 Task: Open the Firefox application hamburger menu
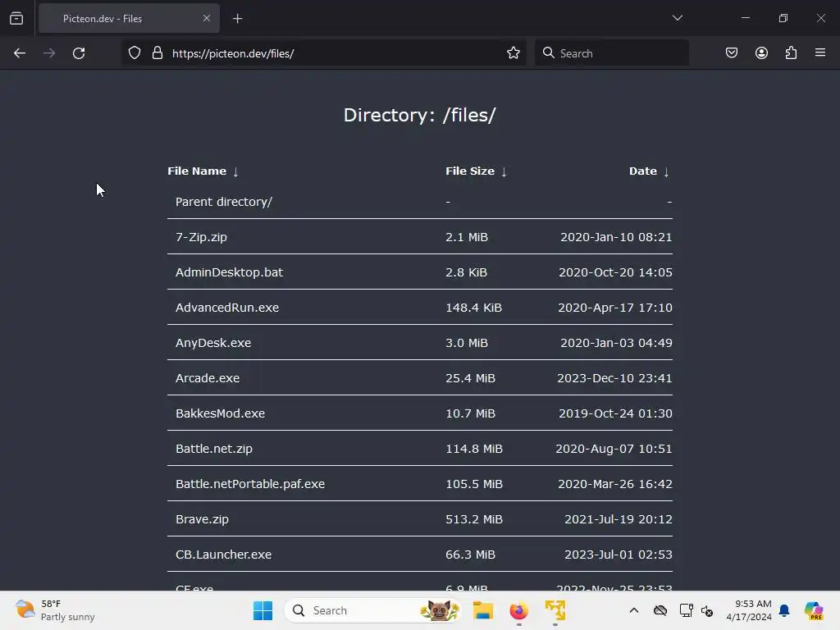point(820,53)
